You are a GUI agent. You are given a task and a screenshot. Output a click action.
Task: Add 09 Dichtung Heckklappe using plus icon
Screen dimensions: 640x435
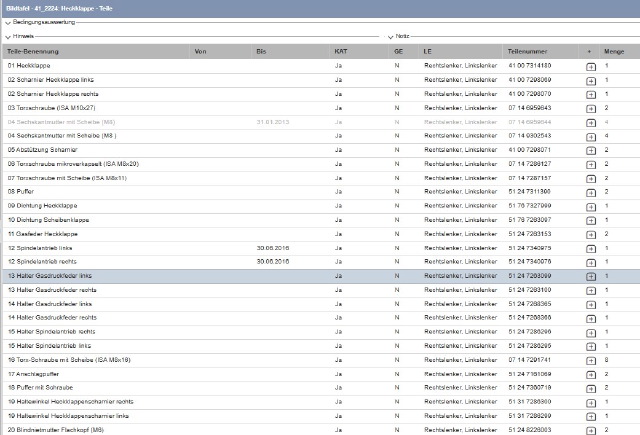tap(591, 207)
